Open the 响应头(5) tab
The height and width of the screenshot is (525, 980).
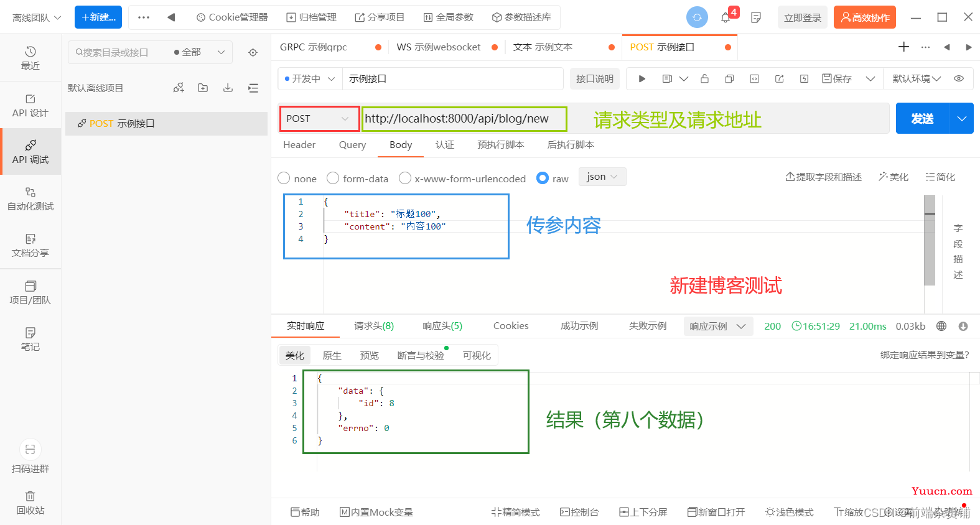442,326
